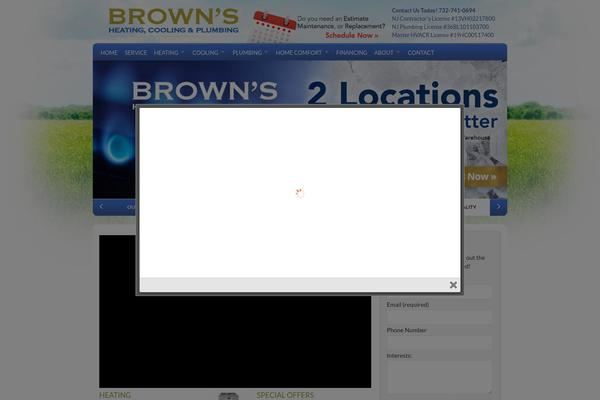
Task: Expand the ABOUT dropdown menu
Action: 386,52
